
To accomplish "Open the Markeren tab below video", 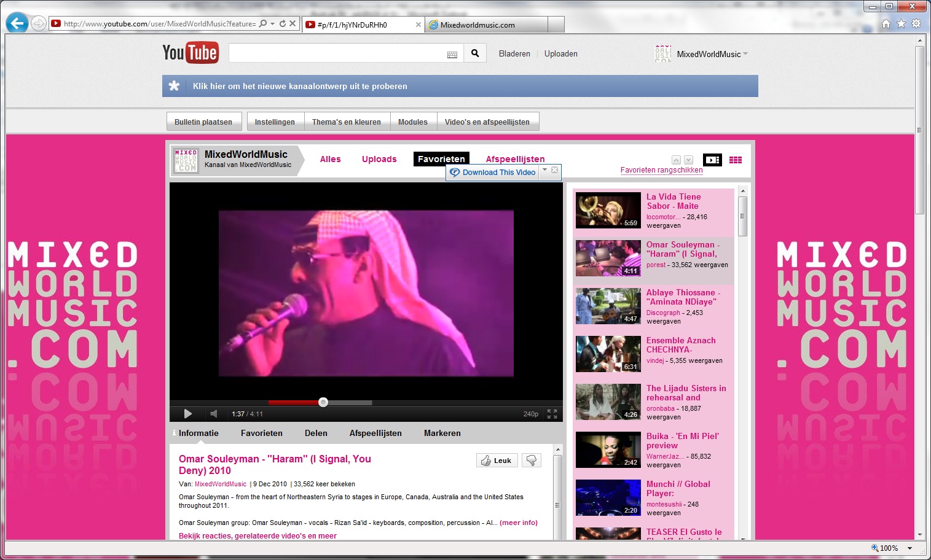I will click(442, 433).
